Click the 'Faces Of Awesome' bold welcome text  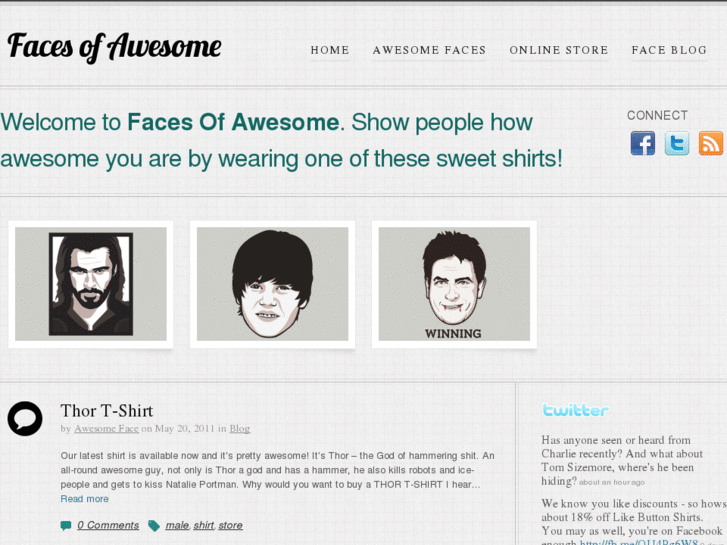click(233, 122)
